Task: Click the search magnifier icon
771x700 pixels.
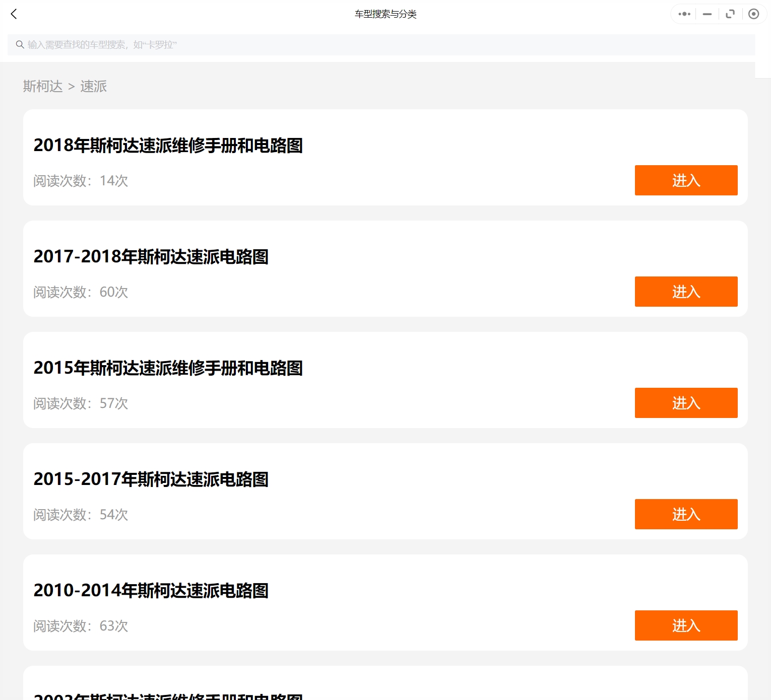Action: pyautogui.click(x=20, y=44)
